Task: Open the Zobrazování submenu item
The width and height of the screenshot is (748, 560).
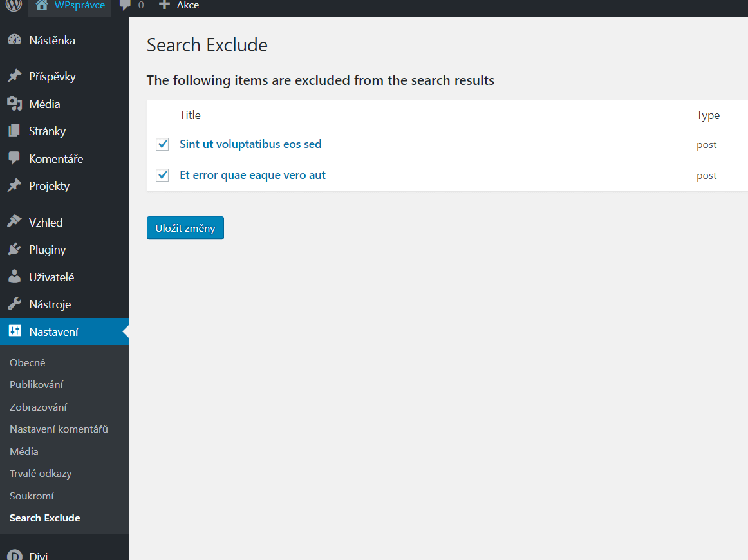Action: (x=38, y=407)
